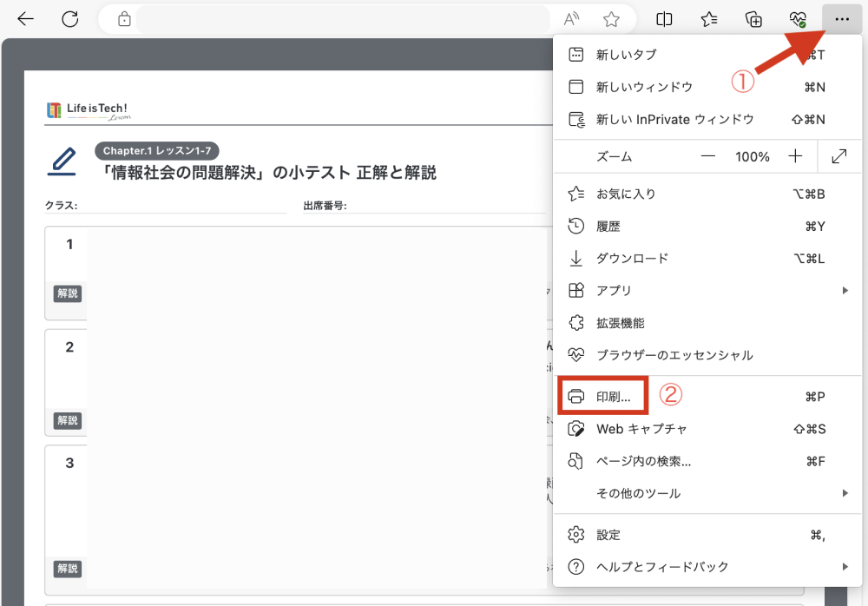Viewport: 868px width, 606px height.
Task: Click the browser back arrow button
Action: (25, 19)
